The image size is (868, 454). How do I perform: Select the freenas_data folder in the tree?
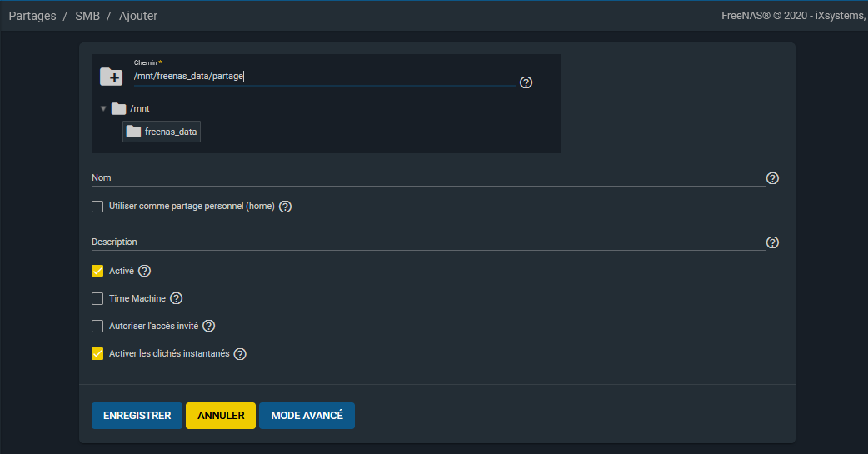tap(162, 132)
